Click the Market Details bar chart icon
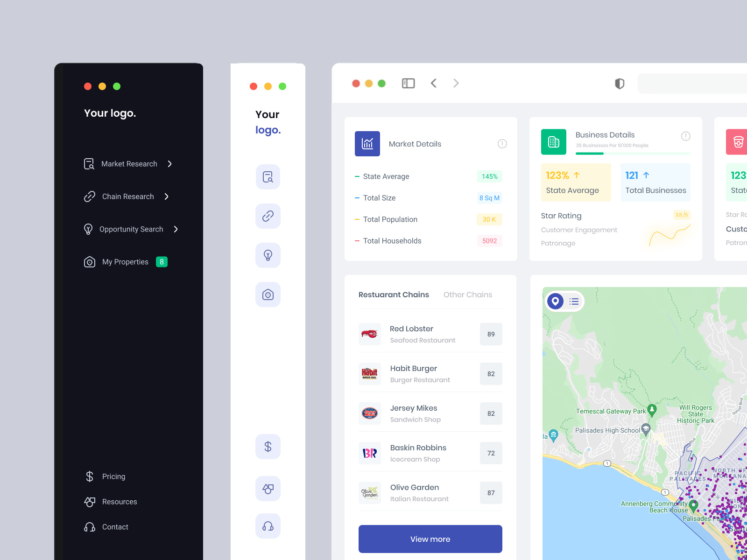747x560 pixels. [367, 144]
